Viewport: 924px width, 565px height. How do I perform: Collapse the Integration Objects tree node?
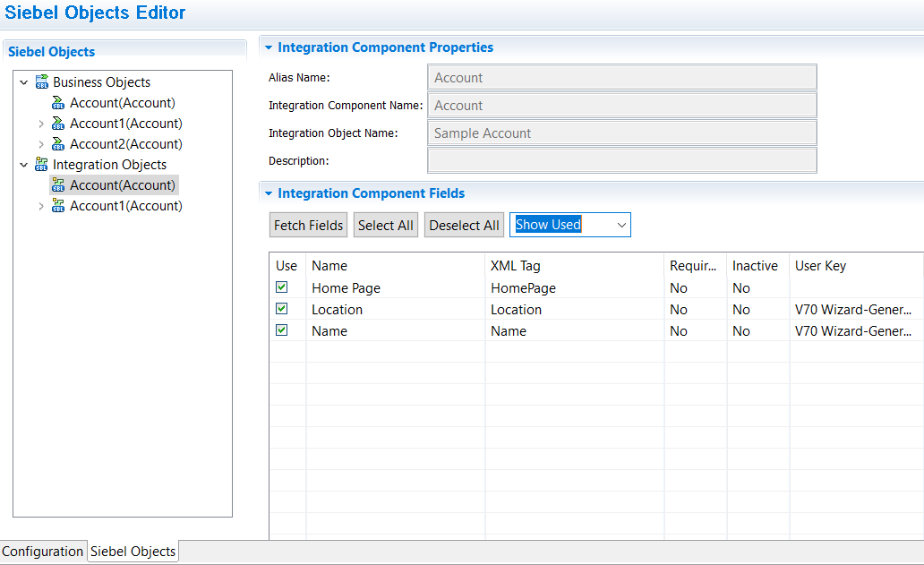pyautogui.click(x=24, y=165)
